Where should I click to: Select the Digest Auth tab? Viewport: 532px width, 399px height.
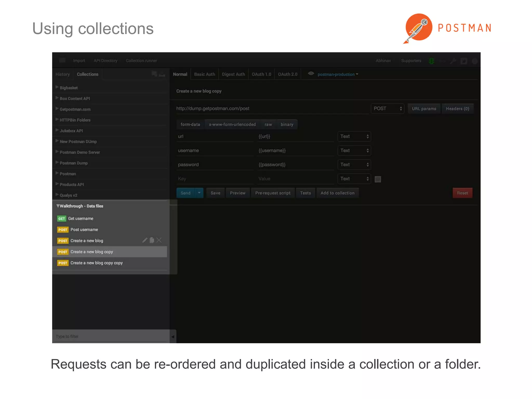coord(233,74)
